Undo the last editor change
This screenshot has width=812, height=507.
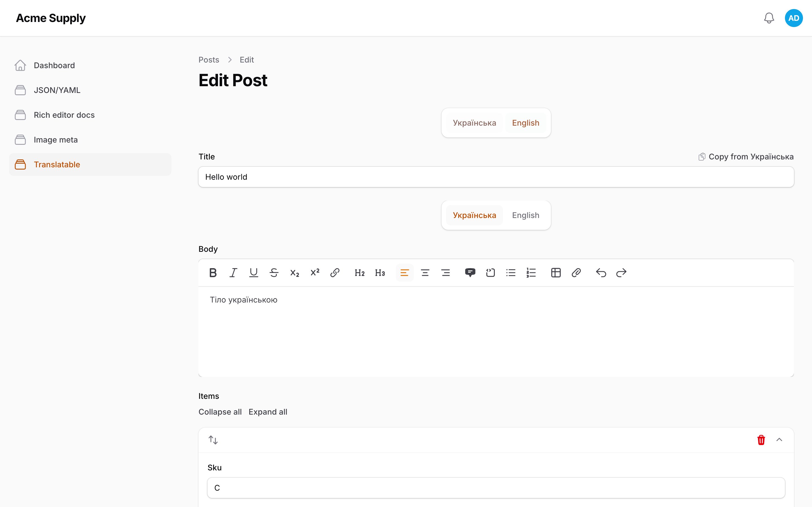tap(601, 273)
